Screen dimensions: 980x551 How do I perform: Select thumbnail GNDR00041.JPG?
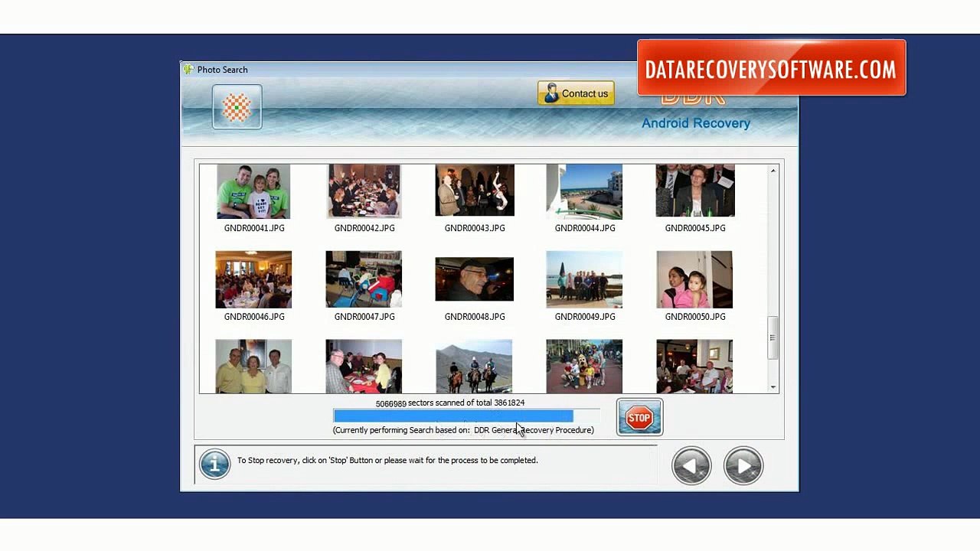pos(253,191)
